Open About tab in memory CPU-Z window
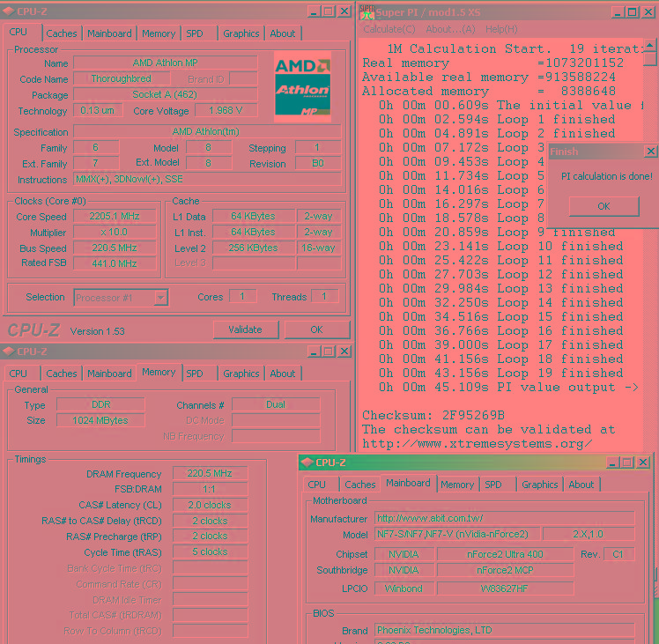This screenshot has height=644, width=659. pyautogui.click(x=283, y=374)
